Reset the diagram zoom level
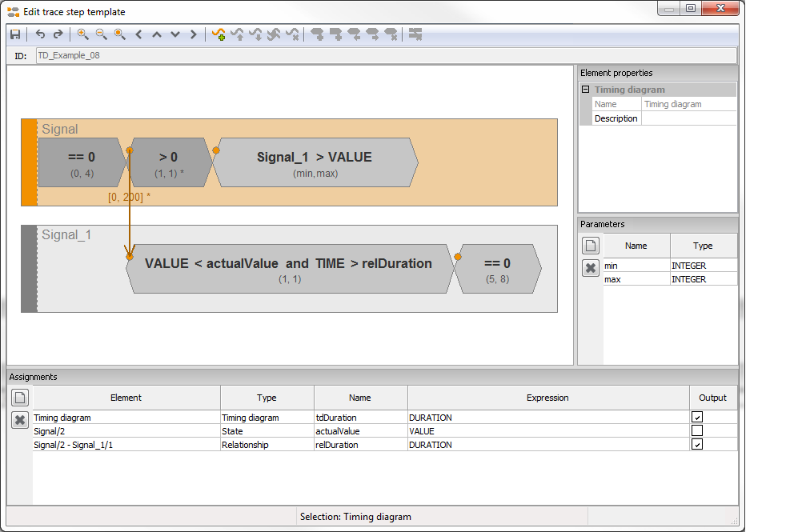Image resolution: width=798 pixels, height=532 pixels. click(x=119, y=34)
